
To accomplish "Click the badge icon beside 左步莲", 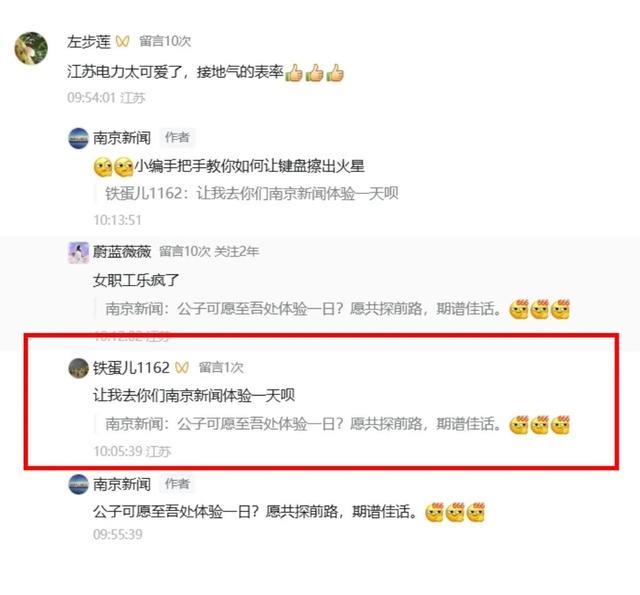I will point(122,41).
